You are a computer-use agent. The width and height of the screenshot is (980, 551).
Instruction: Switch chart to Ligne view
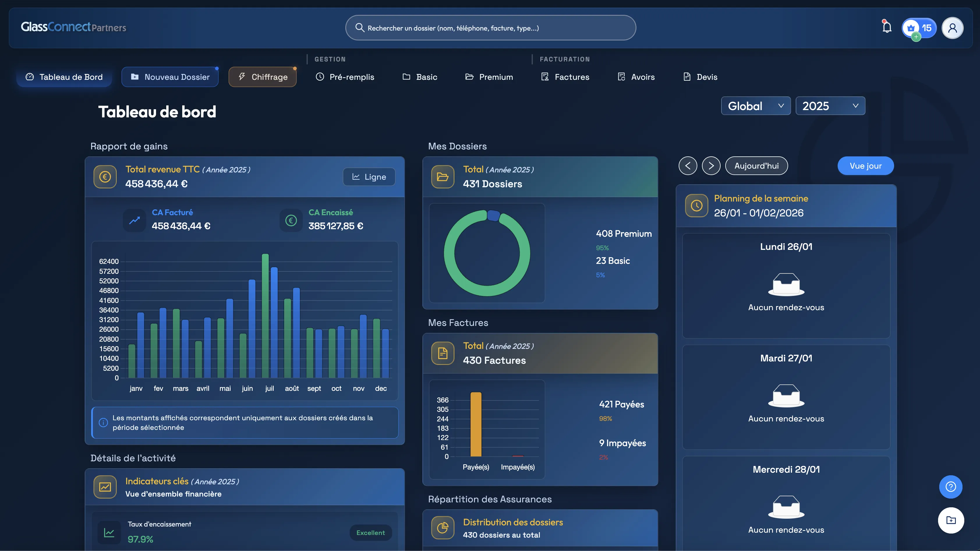click(369, 177)
